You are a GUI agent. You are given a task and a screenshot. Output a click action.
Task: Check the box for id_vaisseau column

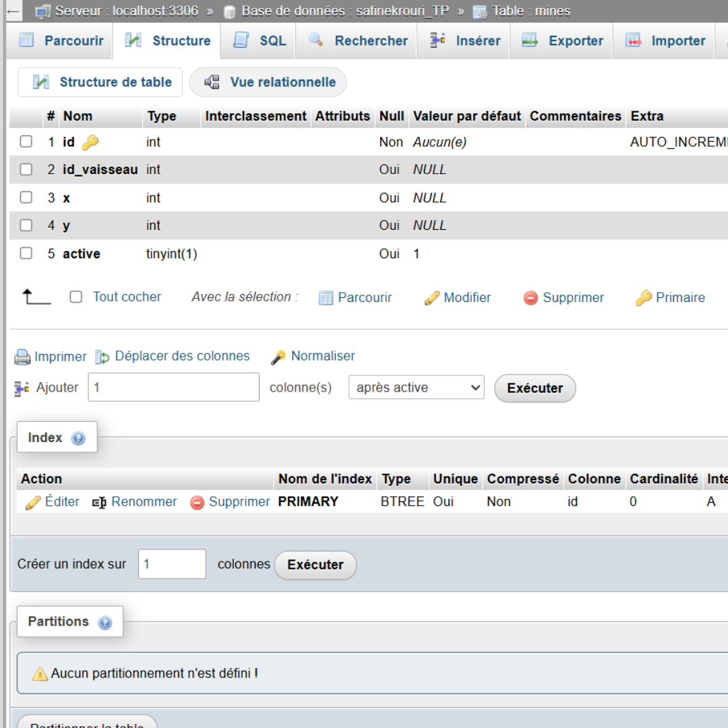tap(26, 170)
